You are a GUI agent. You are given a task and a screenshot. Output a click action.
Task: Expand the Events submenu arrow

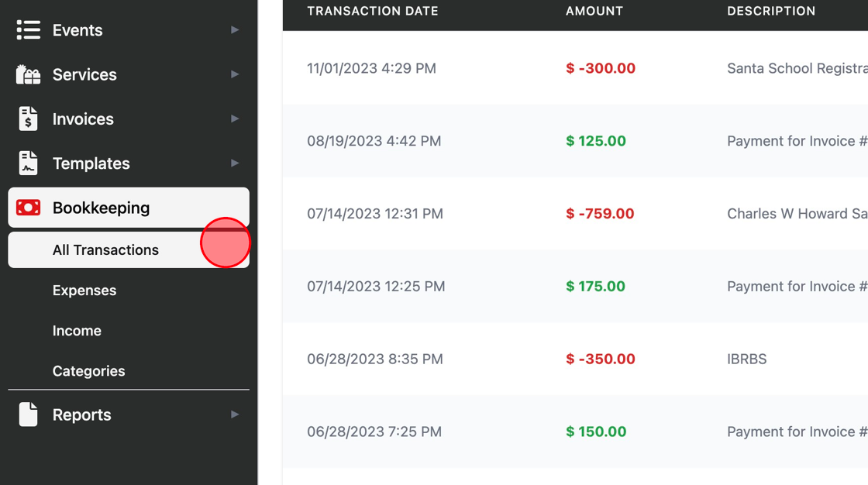pos(235,30)
